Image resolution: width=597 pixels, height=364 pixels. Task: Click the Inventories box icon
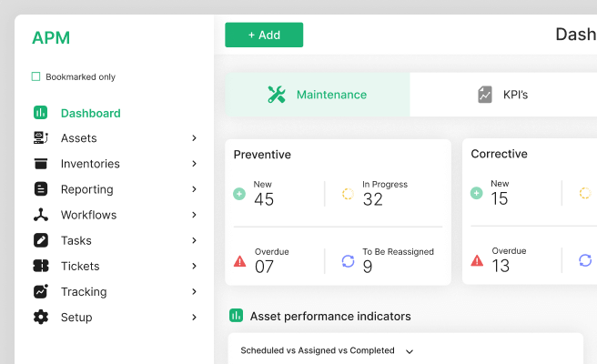point(41,163)
